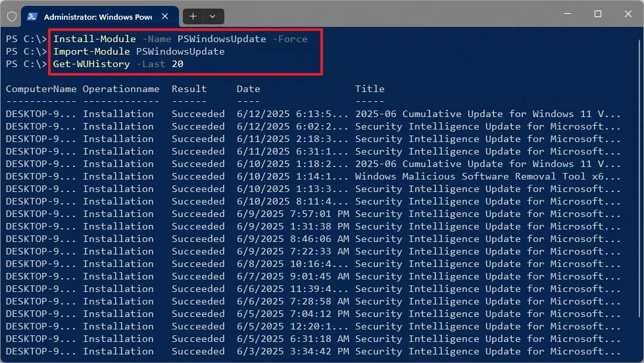Click date 6/3/2025 3:34:42 PM
Screen dimensions: 644x363
point(293,352)
